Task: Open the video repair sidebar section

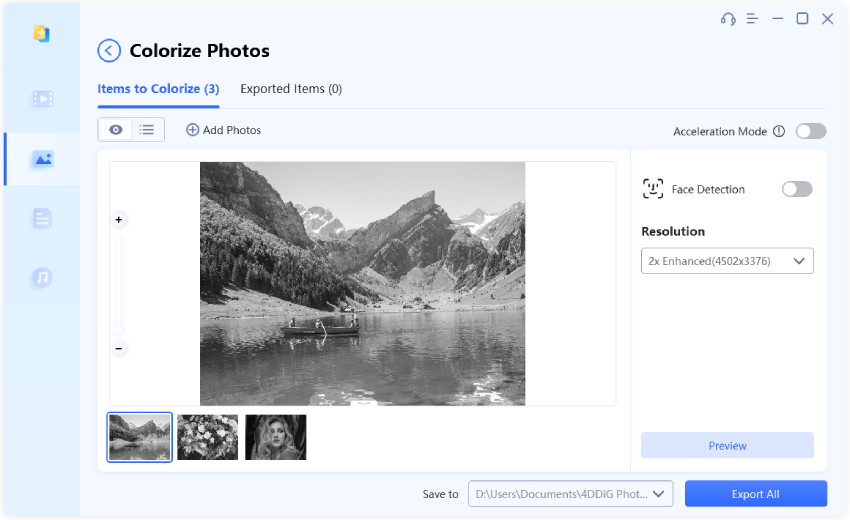Action: pos(42,98)
